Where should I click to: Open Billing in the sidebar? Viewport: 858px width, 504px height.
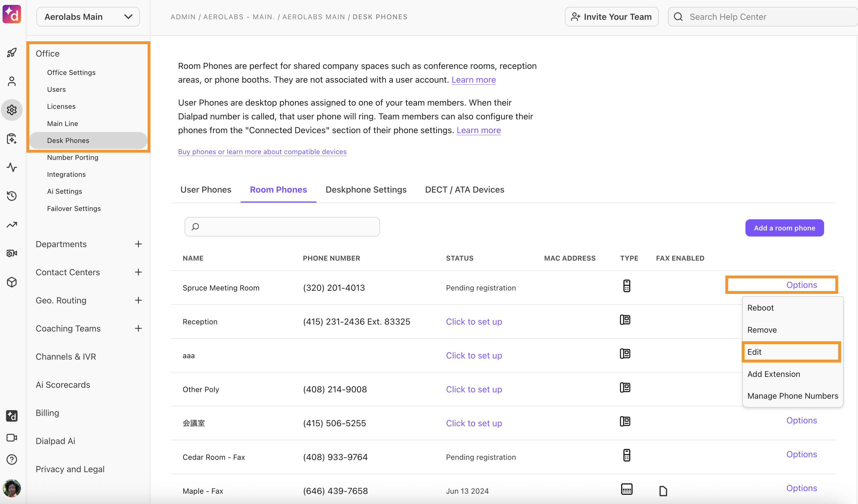(x=47, y=413)
